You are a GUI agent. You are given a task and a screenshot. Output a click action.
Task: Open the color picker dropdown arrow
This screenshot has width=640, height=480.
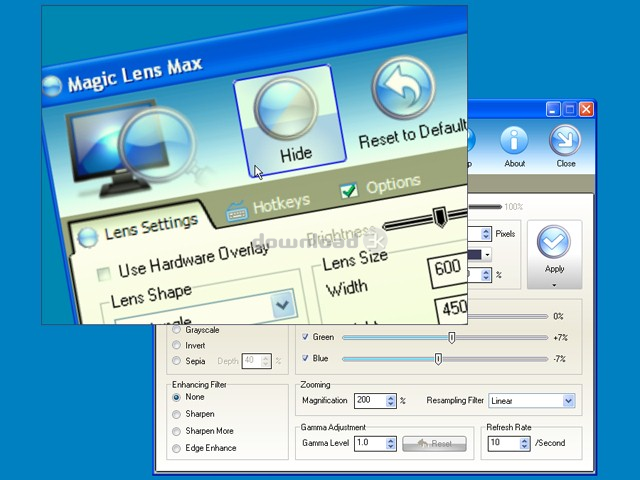487,255
